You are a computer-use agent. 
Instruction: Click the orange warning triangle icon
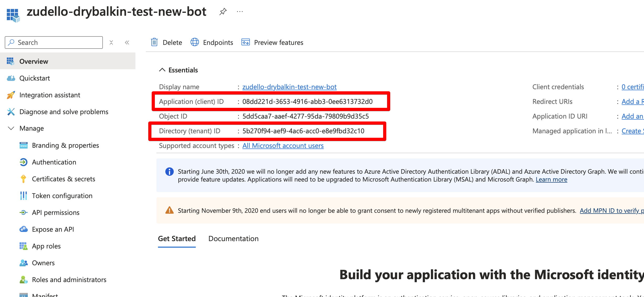(170, 210)
